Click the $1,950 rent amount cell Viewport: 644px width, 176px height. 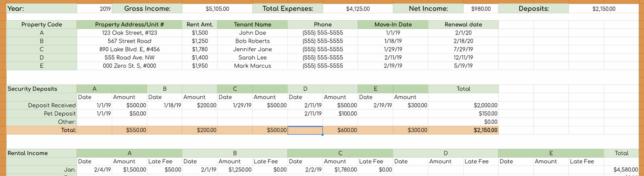pos(200,66)
